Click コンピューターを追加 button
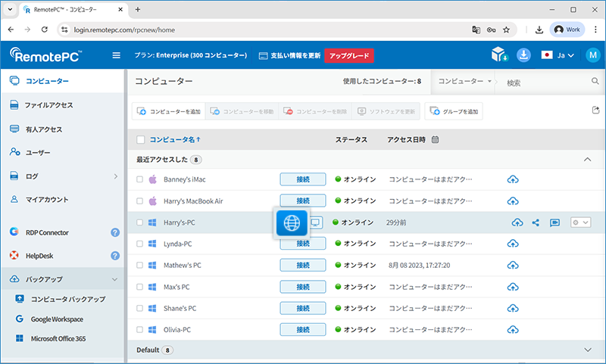Viewport: 606px width, 364px height. (x=168, y=111)
